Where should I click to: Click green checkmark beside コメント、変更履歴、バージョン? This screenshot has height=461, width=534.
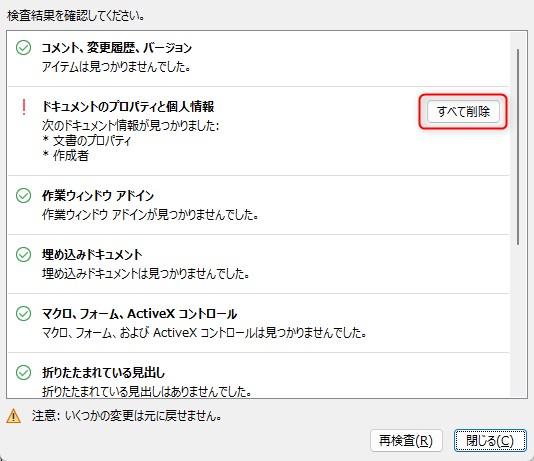(23, 48)
